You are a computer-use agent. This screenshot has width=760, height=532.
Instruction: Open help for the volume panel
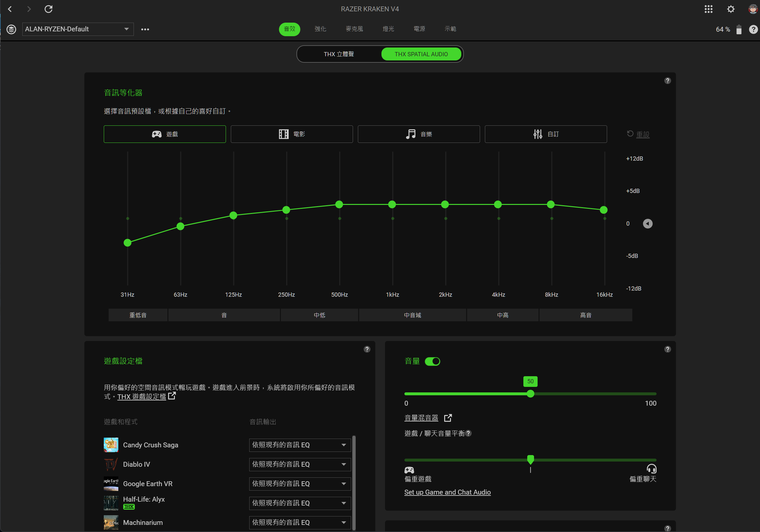667,349
